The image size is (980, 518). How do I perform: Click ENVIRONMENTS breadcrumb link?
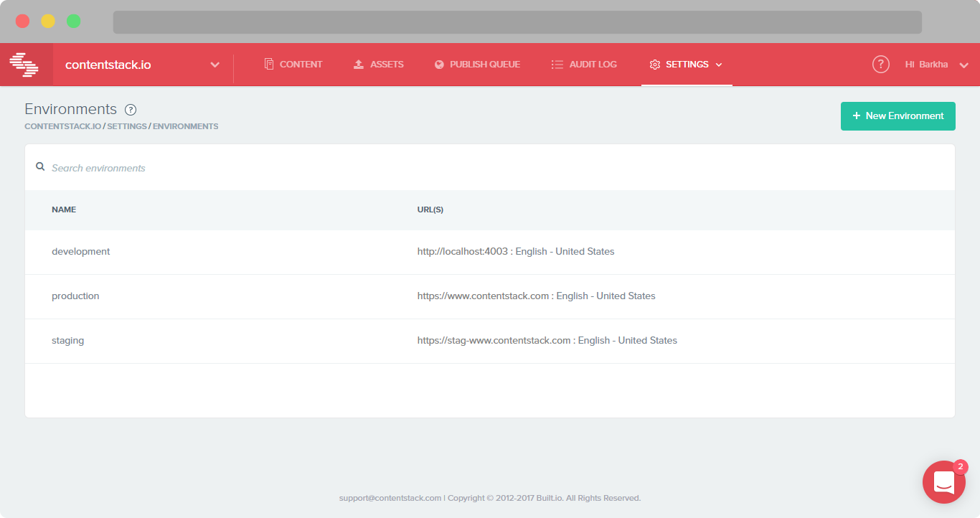[x=186, y=126]
